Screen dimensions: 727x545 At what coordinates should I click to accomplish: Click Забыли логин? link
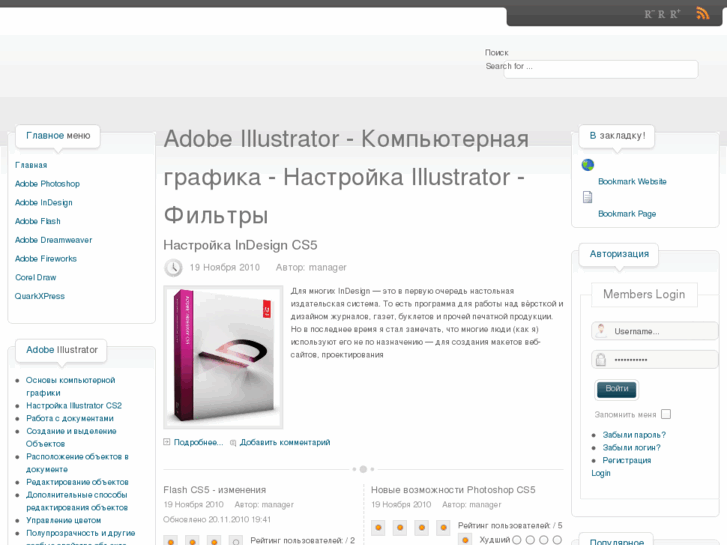(631, 448)
